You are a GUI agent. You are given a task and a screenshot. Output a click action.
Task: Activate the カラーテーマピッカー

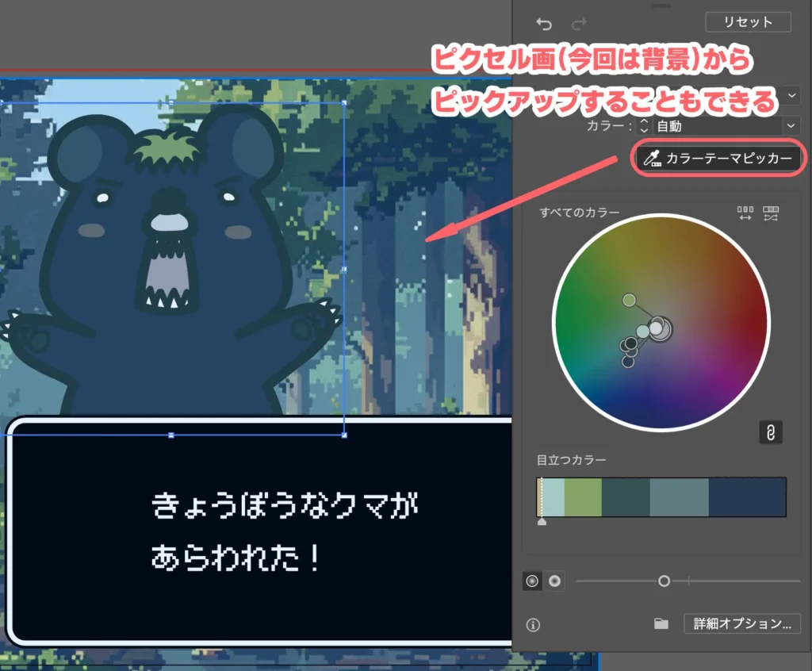point(718,158)
